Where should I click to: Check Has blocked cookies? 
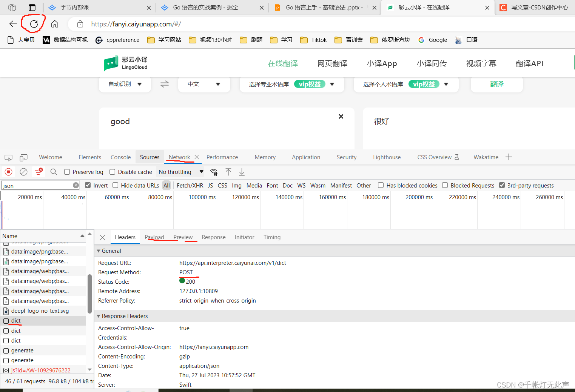pyautogui.click(x=381, y=185)
